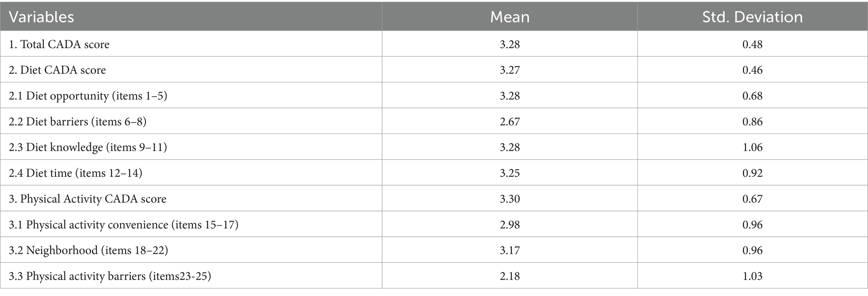The image size is (868, 296).
Task: Select mean value 2.18 in last row
Action: [x=510, y=276]
